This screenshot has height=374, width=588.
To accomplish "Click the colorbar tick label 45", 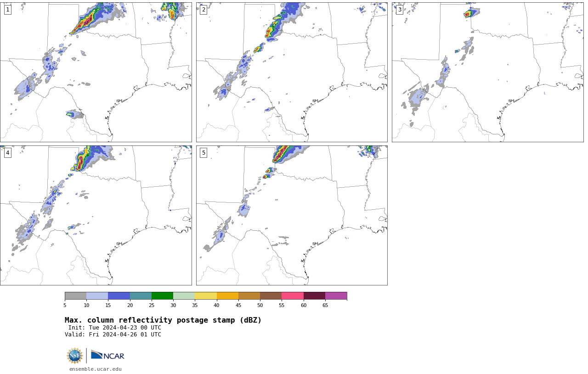I will 238,306.
